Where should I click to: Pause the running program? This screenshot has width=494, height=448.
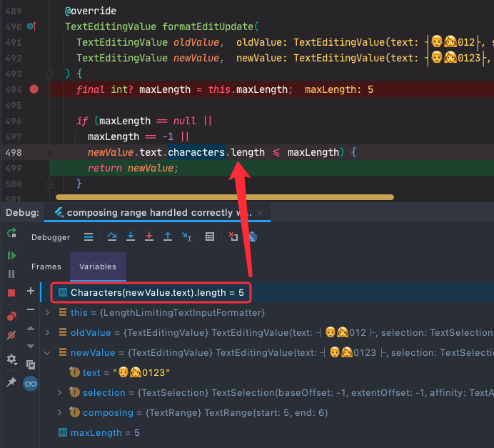pyautogui.click(x=11, y=274)
